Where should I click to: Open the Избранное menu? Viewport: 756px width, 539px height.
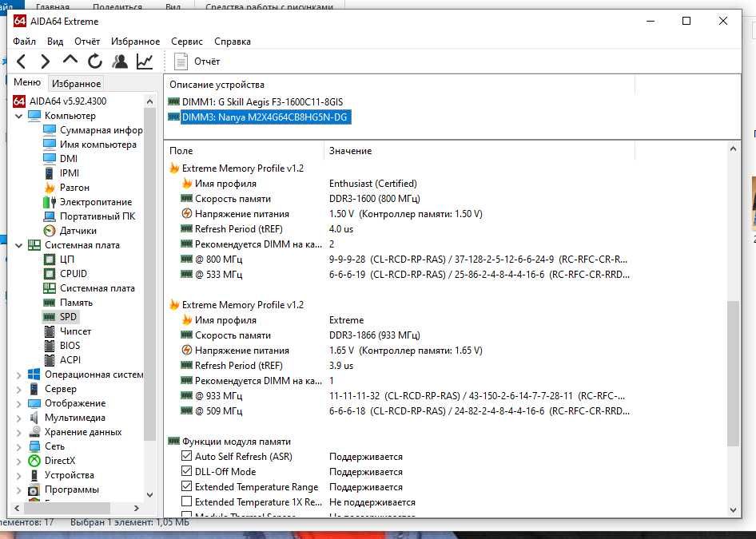click(136, 42)
